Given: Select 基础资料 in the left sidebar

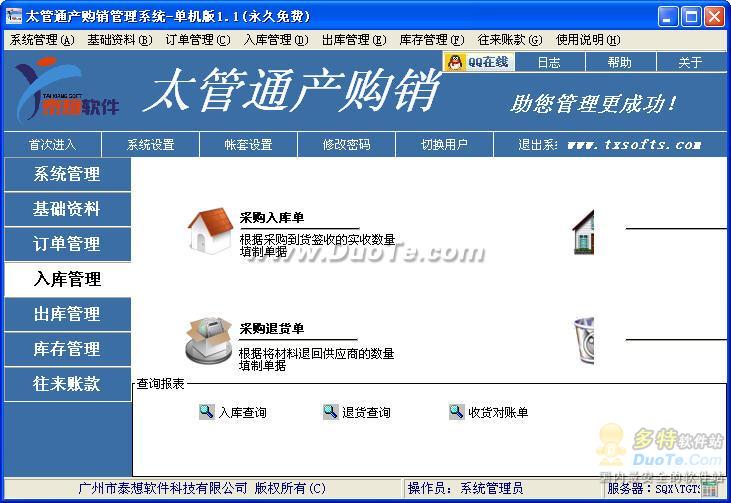Looking at the screenshot, I should point(67,209).
